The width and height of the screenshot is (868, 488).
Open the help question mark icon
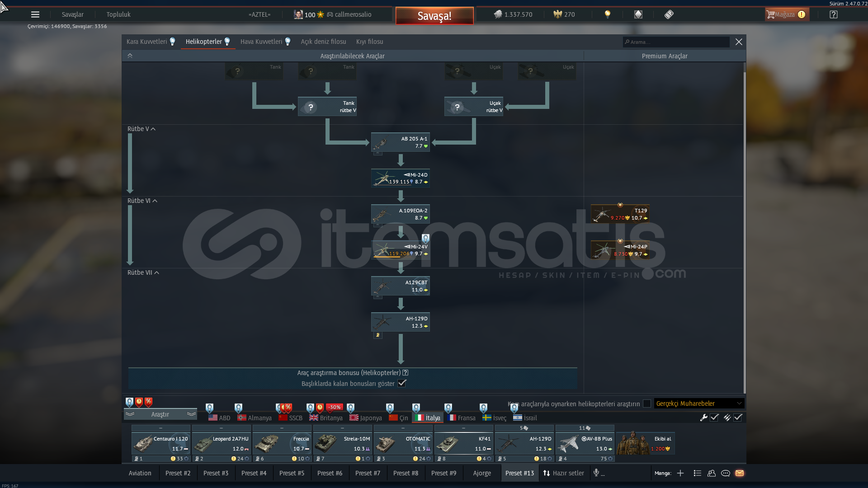(834, 14)
